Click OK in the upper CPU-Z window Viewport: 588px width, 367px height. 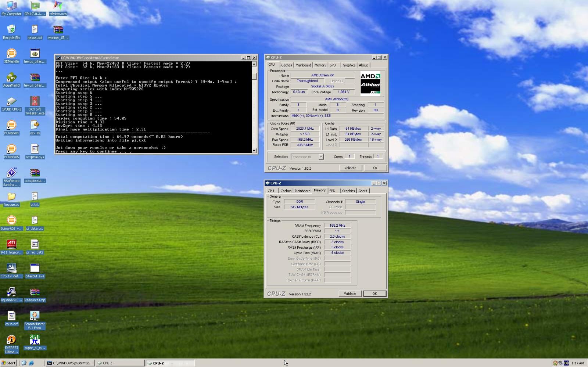[x=375, y=168]
